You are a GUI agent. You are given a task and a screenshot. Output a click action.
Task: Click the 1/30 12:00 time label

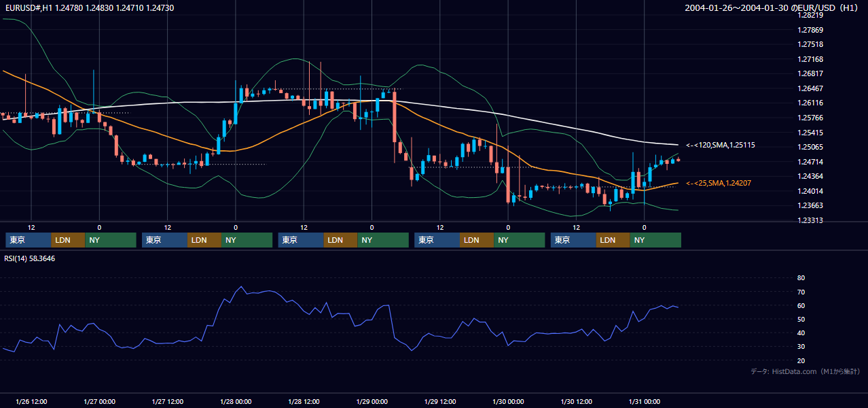(577, 402)
